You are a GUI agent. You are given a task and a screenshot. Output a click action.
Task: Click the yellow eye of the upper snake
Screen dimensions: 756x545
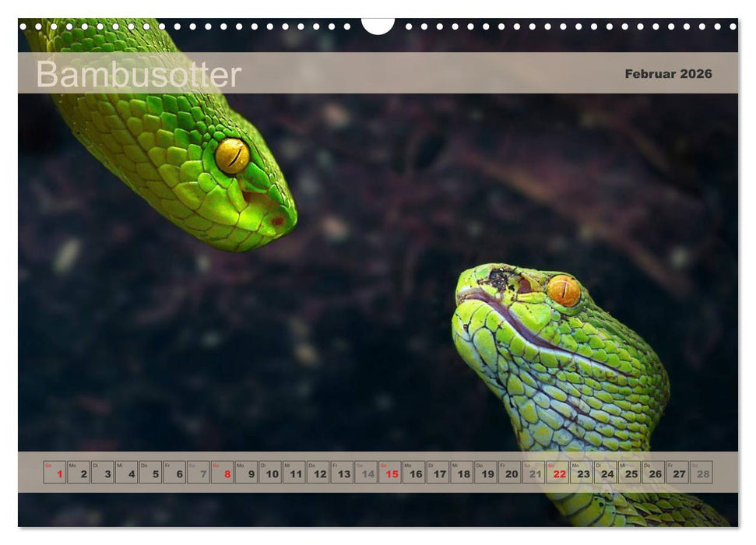coord(232,156)
